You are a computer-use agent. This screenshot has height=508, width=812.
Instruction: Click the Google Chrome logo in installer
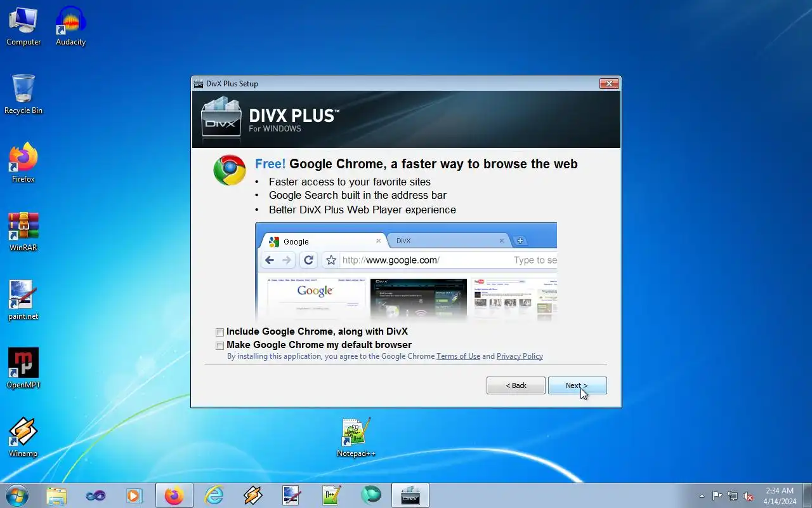(230, 170)
